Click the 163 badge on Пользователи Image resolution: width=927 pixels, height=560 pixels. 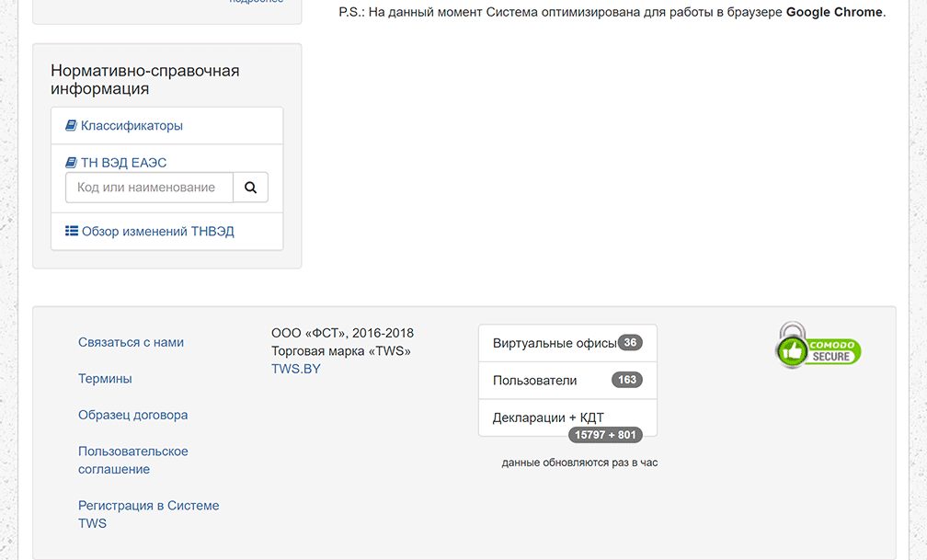pos(626,380)
